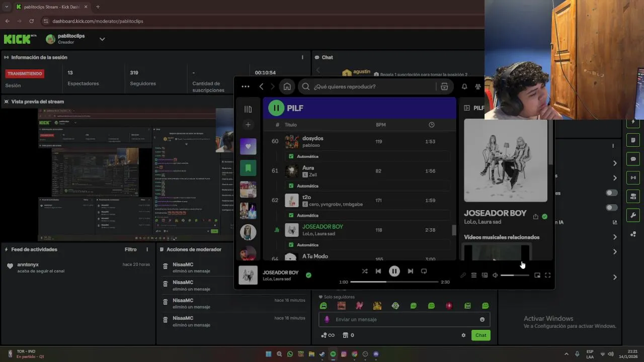Sort by Título column header

tap(291, 125)
